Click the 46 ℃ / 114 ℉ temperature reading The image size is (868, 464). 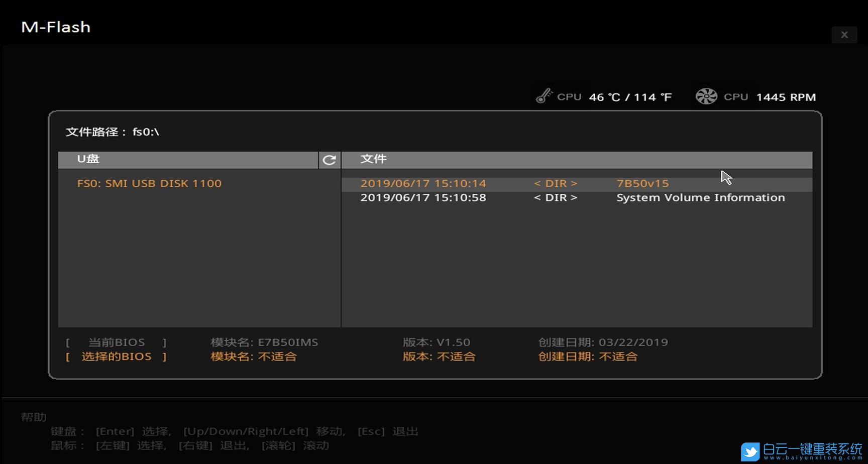tap(630, 97)
